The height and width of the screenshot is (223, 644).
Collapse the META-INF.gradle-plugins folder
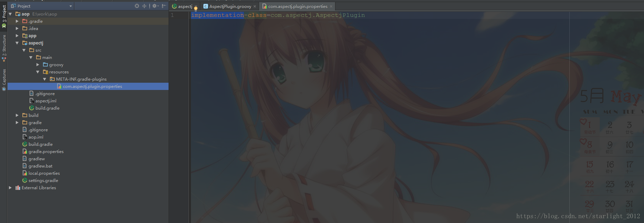[45, 79]
